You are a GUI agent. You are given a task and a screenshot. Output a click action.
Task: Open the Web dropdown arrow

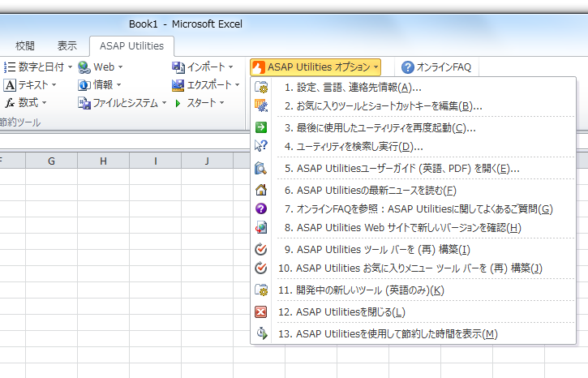pos(120,67)
